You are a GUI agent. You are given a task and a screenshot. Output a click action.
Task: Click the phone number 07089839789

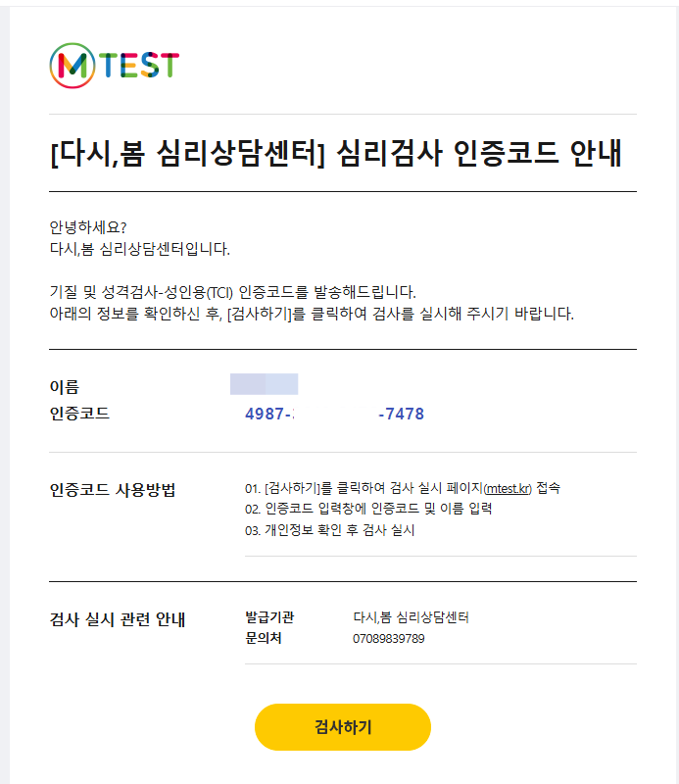pos(389,639)
